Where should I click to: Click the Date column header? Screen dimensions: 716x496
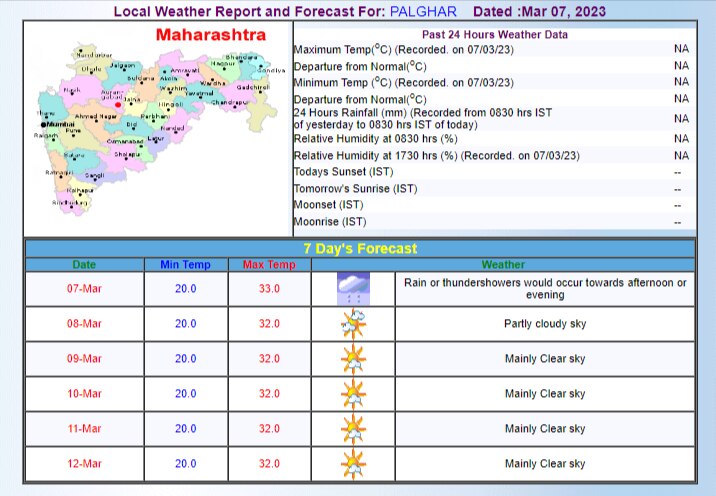click(x=85, y=265)
